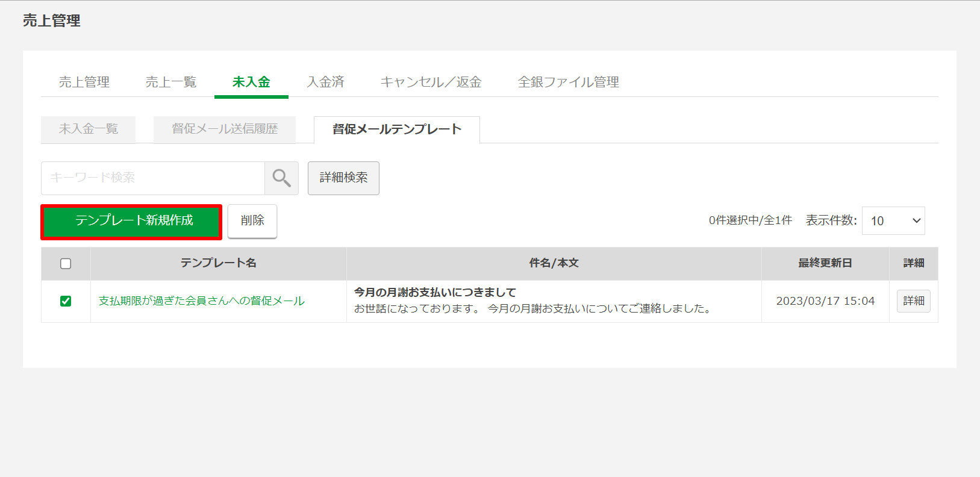Open the 支払期限が過ぎた会員さんへの督促メール template link

tap(202, 301)
